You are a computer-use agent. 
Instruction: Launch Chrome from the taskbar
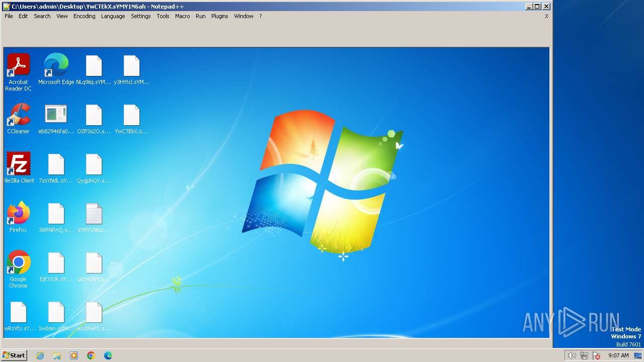pos(91,355)
